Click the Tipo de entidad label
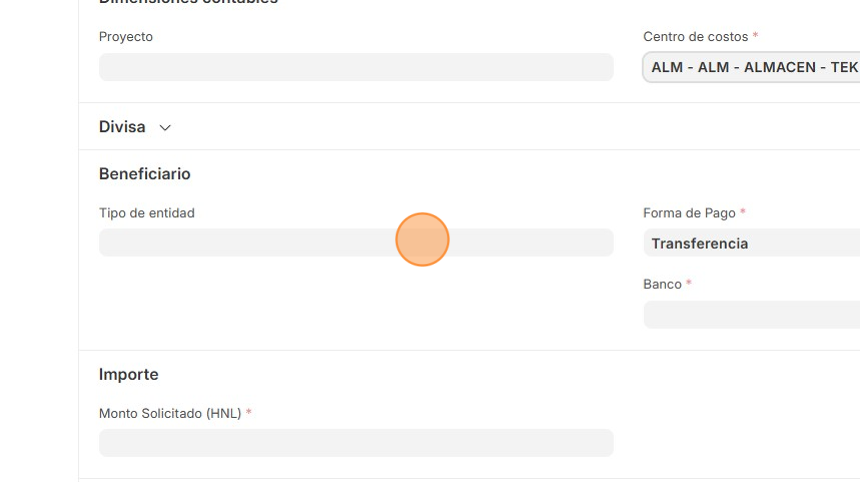Viewport: 860px width, 482px height. [147, 213]
